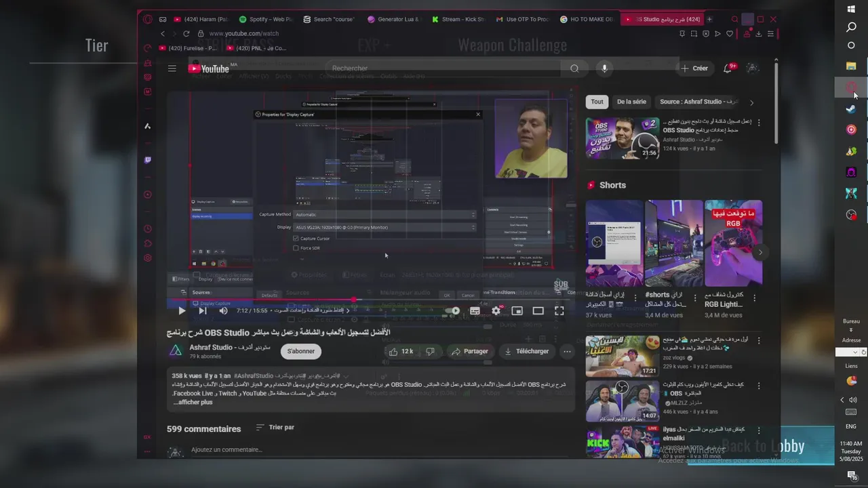
Task: Open options for the 21:56 suggested video
Action: pos(759,123)
